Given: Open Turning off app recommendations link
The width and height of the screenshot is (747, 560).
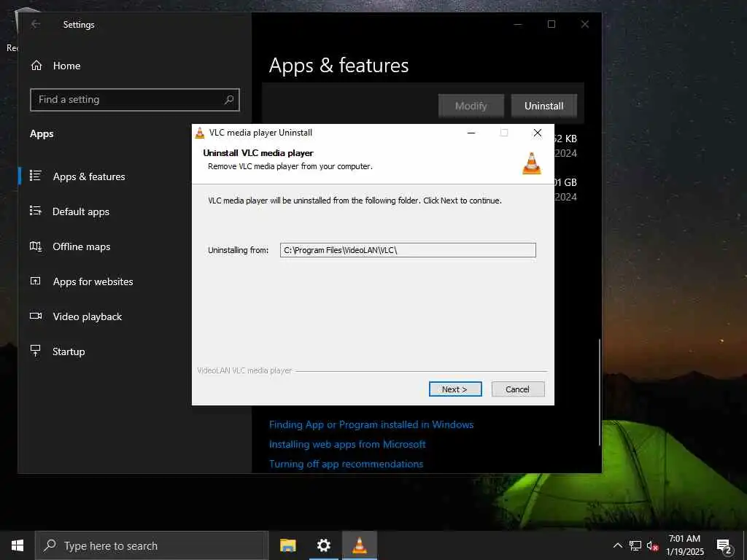Looking at the screenshot, I should click(x=346, y=464).
